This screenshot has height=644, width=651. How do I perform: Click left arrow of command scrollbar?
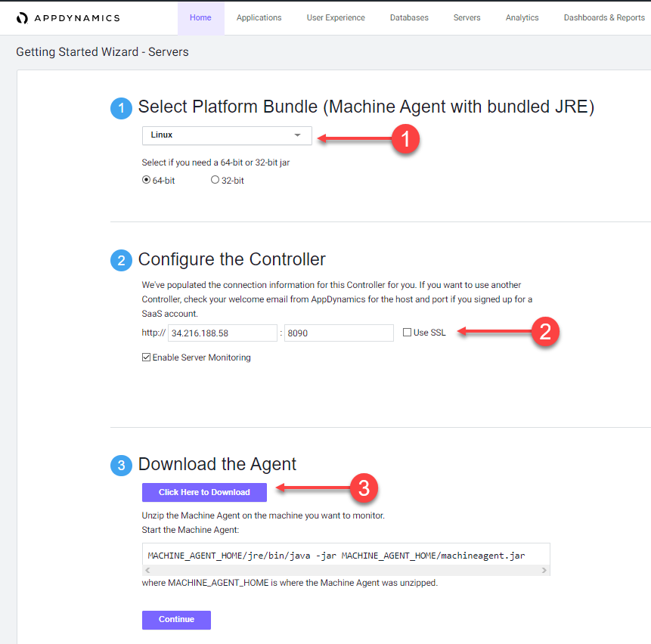pos(147,571)
